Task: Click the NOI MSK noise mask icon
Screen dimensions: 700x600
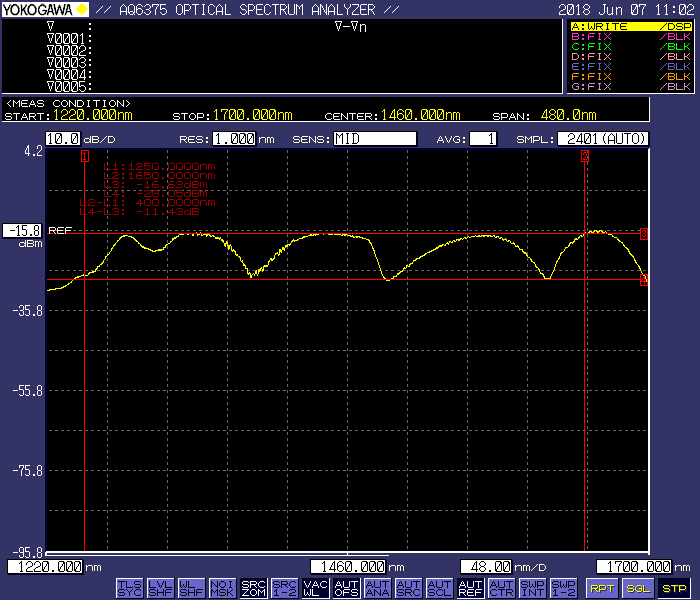Action: (222, 587)
